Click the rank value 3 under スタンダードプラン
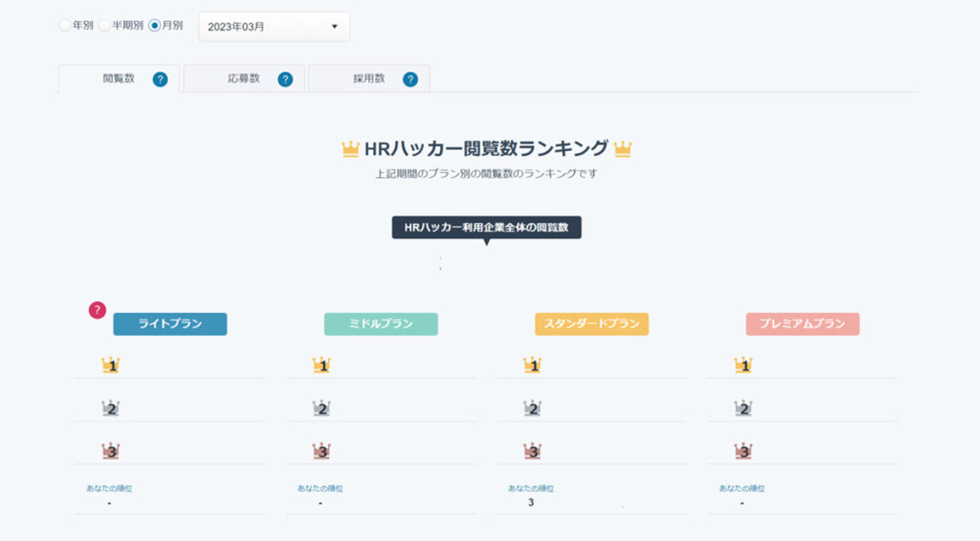Screen dimensions: 980x541 (x=531, y=503)
